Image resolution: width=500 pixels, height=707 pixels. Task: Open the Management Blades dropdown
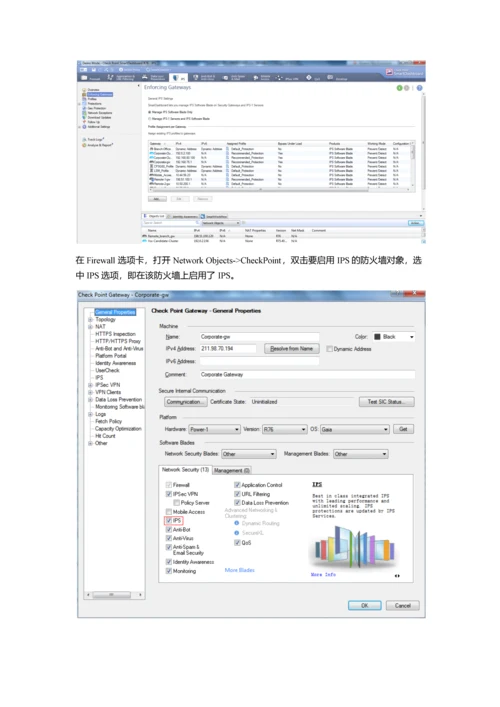tap(360, 454)
